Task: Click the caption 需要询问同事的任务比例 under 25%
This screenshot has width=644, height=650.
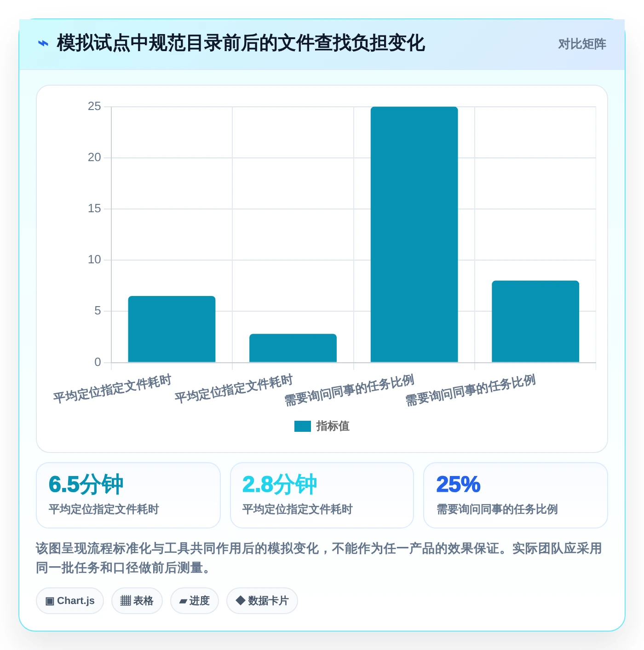Action: (x=497, y=509)
